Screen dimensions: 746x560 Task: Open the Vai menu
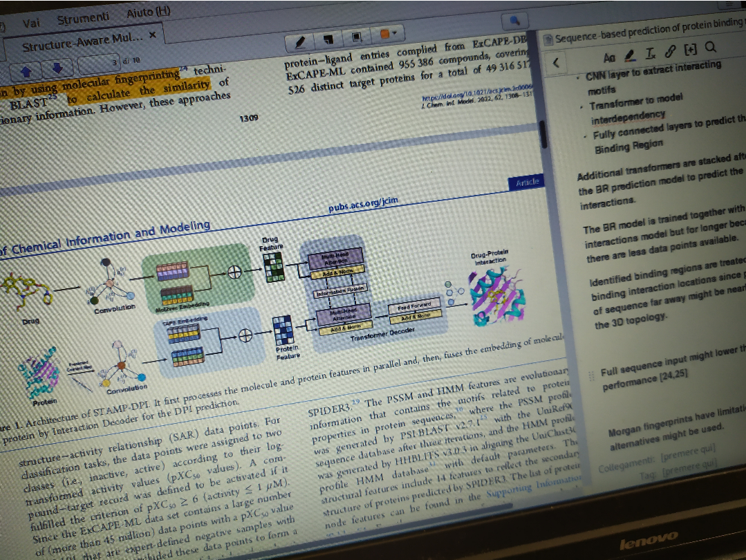tap(31, 23)
